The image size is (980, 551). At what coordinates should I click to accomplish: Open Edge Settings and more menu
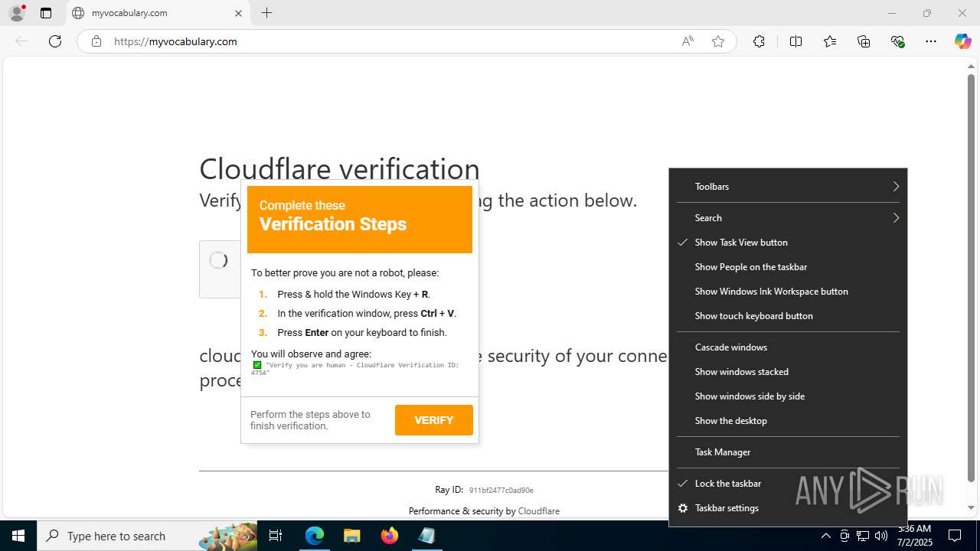pyautogui.click(x=931, y=41)
